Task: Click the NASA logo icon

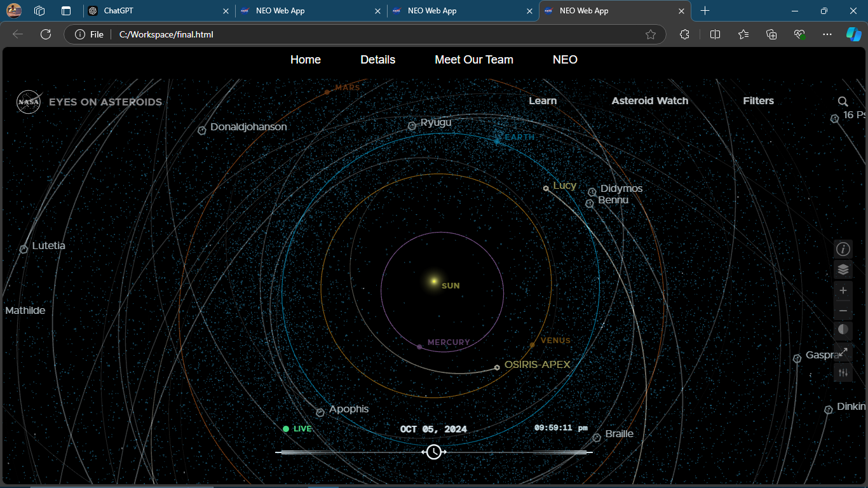Action: (29, 102)
